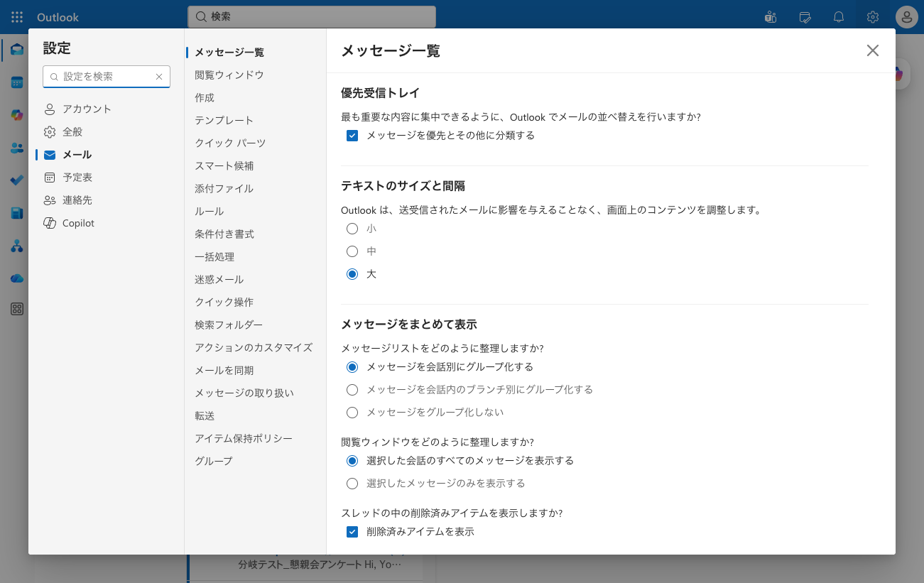Open To Do checkmark app icon
The image size is (924, 583).
point(17,180)
